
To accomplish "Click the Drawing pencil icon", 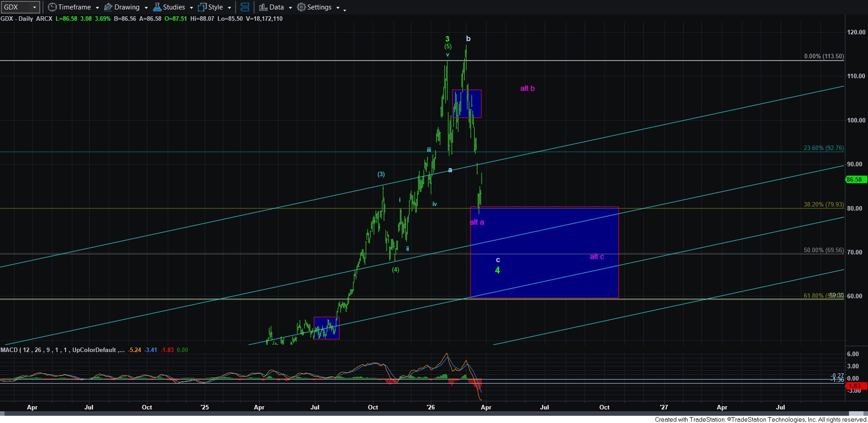I will point(108,7).
